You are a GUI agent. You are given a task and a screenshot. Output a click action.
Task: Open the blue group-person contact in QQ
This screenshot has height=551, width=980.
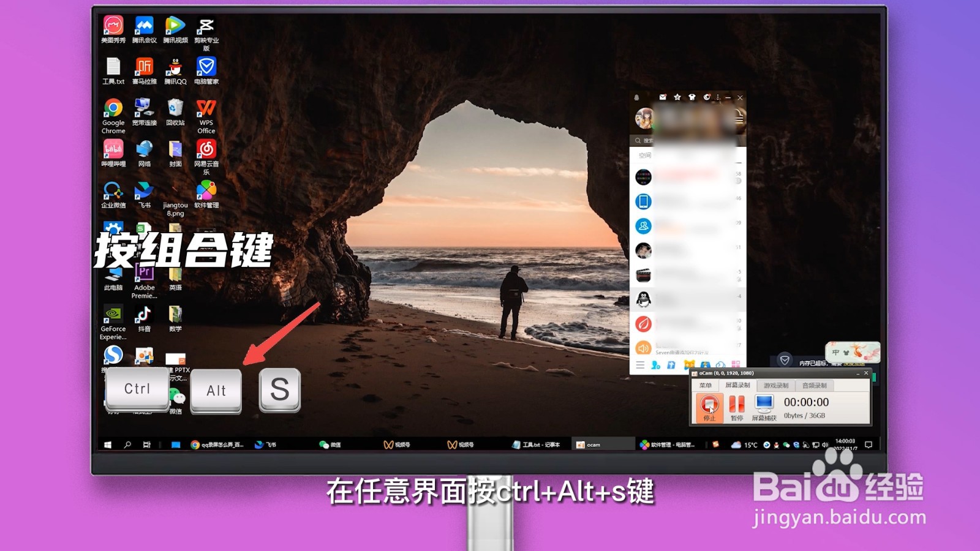point(643,226)
